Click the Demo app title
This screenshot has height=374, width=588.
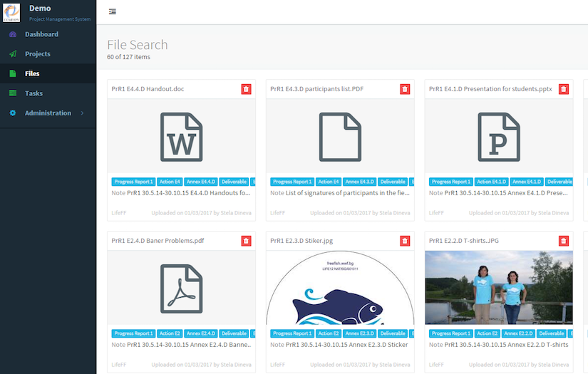click(x=40, y=9)
